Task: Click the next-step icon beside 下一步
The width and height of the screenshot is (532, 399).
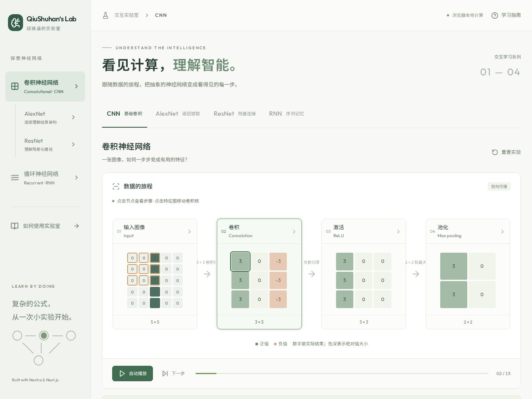Action: (165, 374)
